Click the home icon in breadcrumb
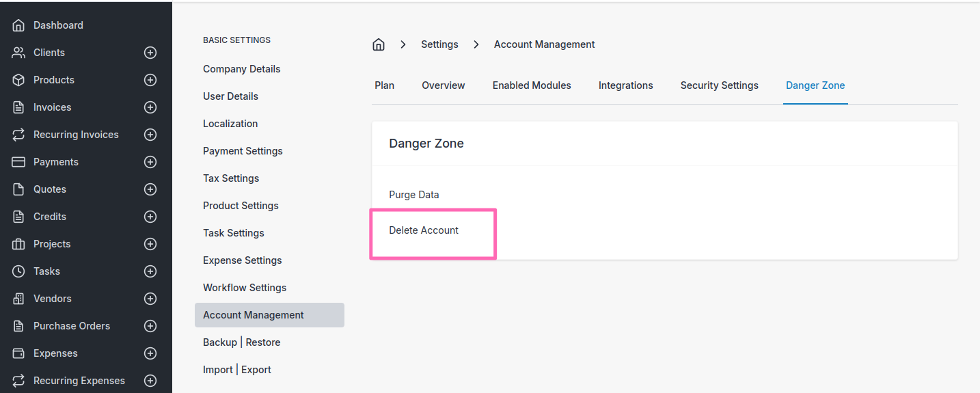The width and height of the screenshot is (980, 393). (378, 44)
